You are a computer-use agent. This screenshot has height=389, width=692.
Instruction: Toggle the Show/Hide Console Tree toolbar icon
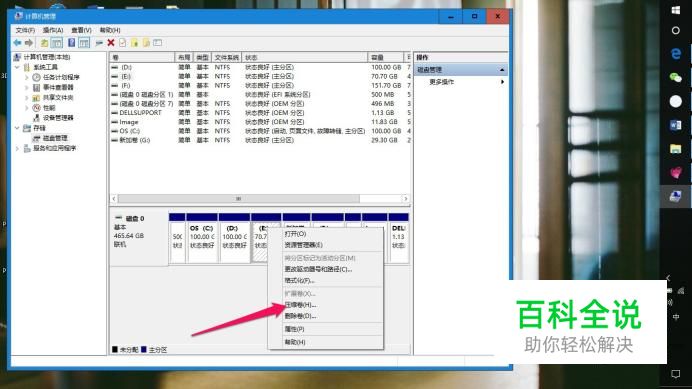[57, 43]
